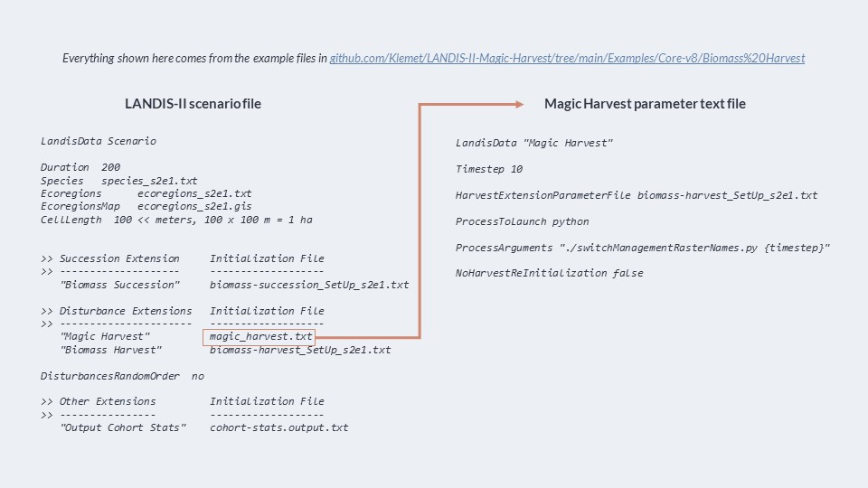This screenshot has height=488, width=868.
Task: Open the GitHub LANDIS-II-Magic-Harvest examples link
Action: click(x=567, y=58)
